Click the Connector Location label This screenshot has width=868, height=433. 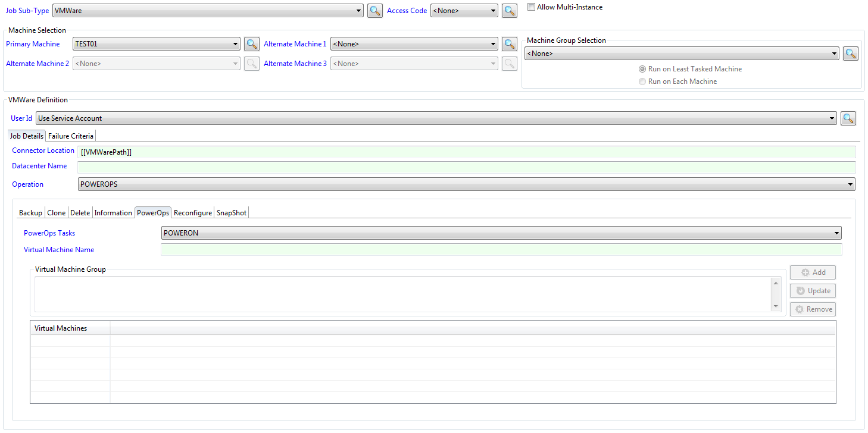43,150
